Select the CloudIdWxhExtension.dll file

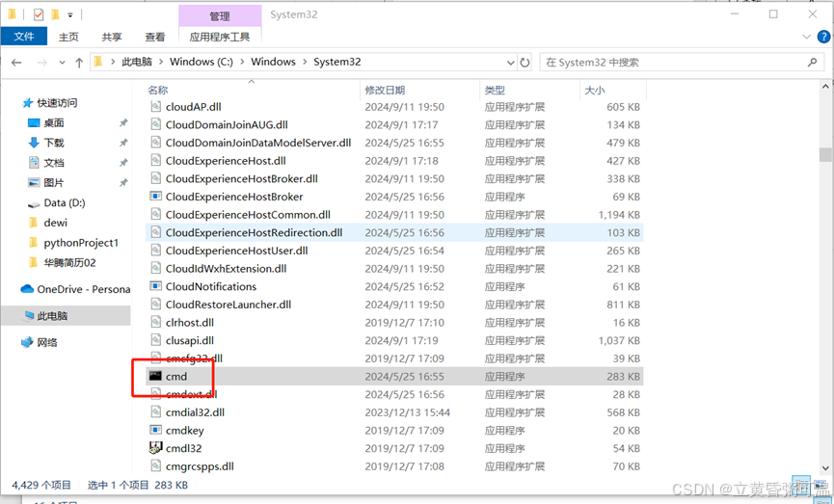coord(394,269)
